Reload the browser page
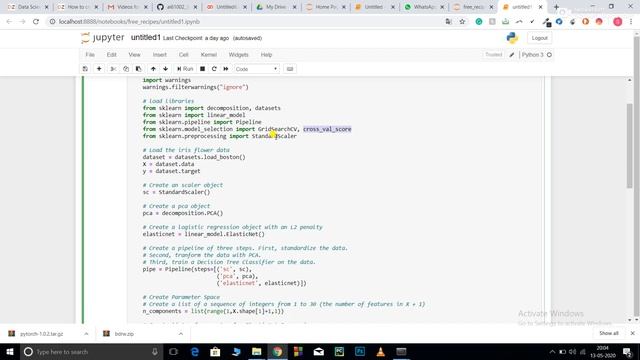The height and width of the screenshot is (360, 640). (x=36, y=22)
